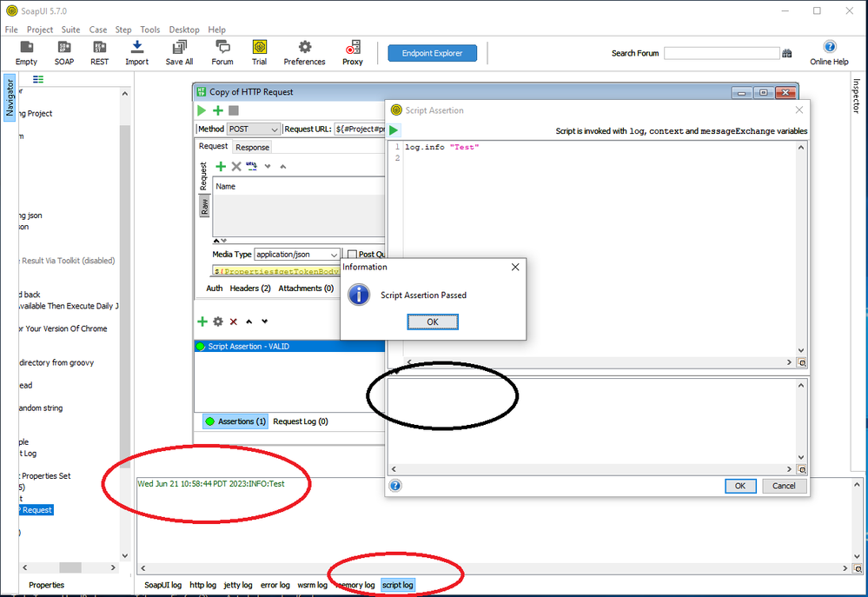Open the Forum toolbar icon
Viewport: 868px width, 597px height.
click(x=222, y=53)
